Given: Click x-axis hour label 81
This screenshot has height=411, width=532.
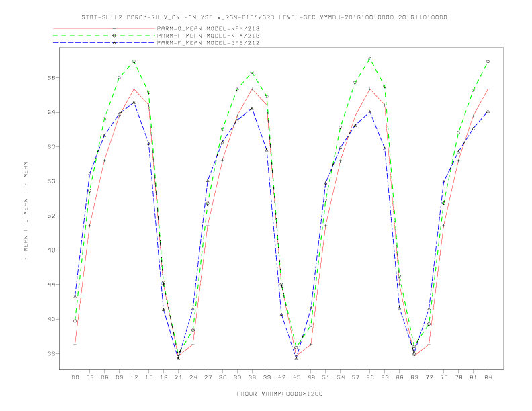Looking at the screenshot, I should (x=474, y=377).
